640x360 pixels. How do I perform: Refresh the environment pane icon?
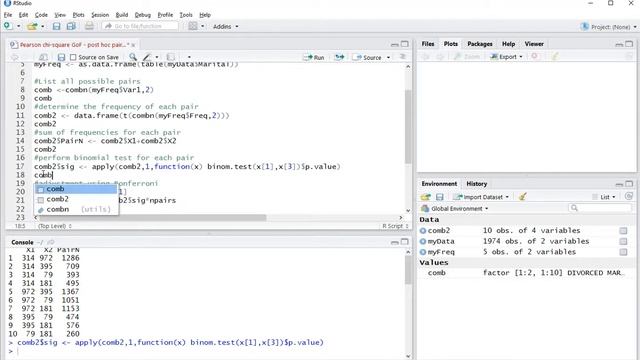click(629, 196)
